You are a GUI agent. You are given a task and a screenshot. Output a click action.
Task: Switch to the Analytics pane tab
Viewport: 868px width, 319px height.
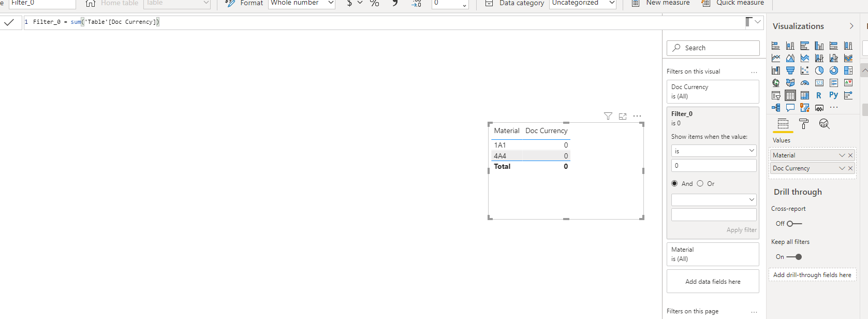[825, 124]
